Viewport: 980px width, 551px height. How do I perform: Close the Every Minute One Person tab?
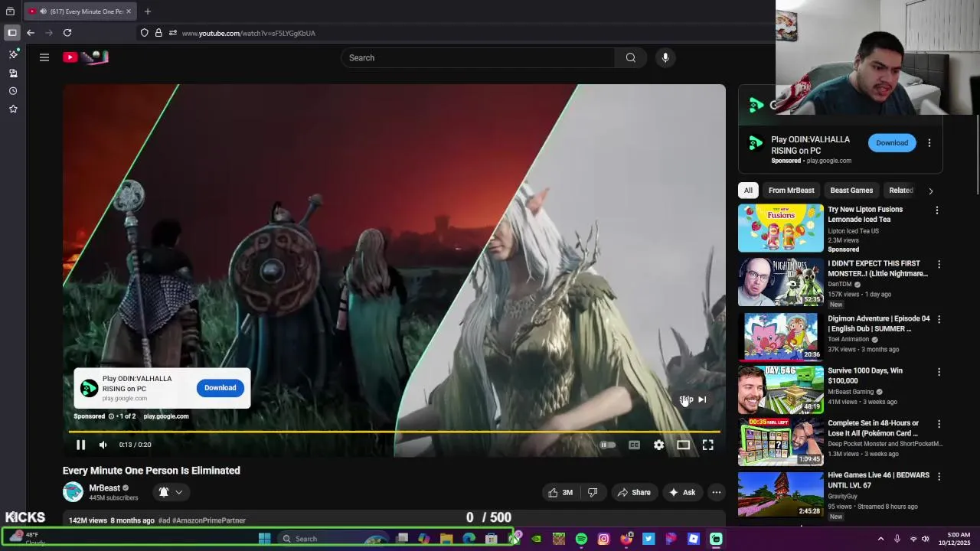pyautogui.click(x=129, y=11)
